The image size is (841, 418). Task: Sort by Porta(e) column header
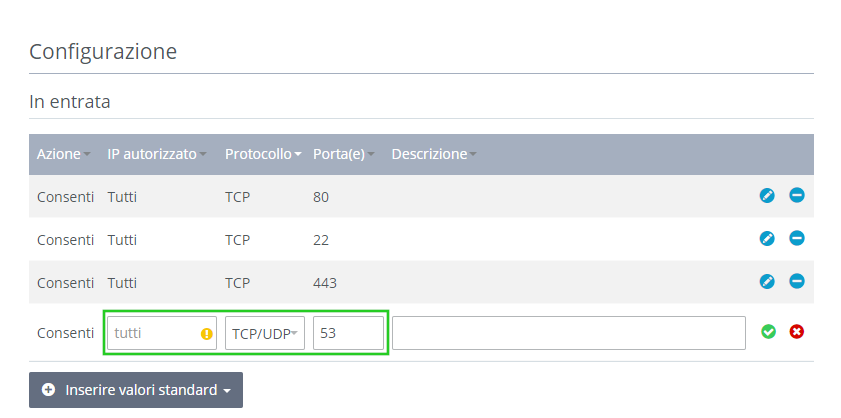(343, 155)
